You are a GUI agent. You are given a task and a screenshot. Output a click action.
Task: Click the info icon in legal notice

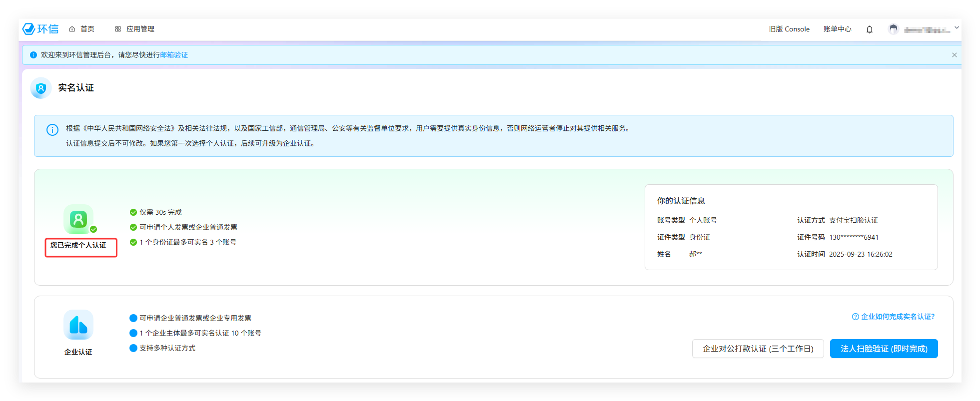tap(52, 130)
